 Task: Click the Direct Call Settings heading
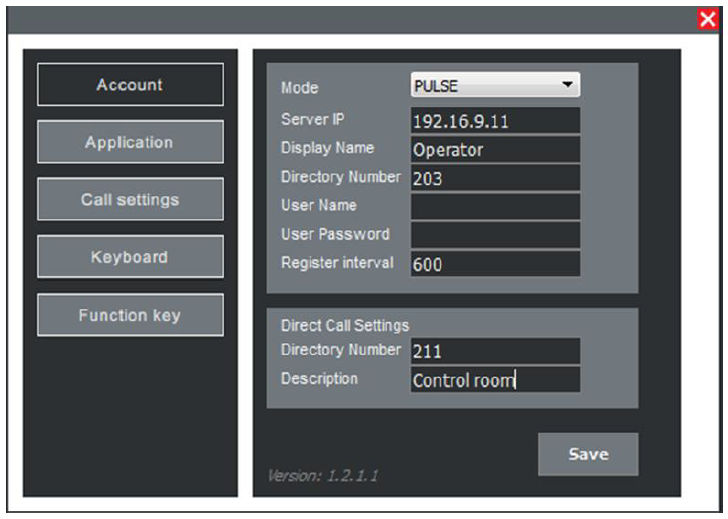(344, 325)
